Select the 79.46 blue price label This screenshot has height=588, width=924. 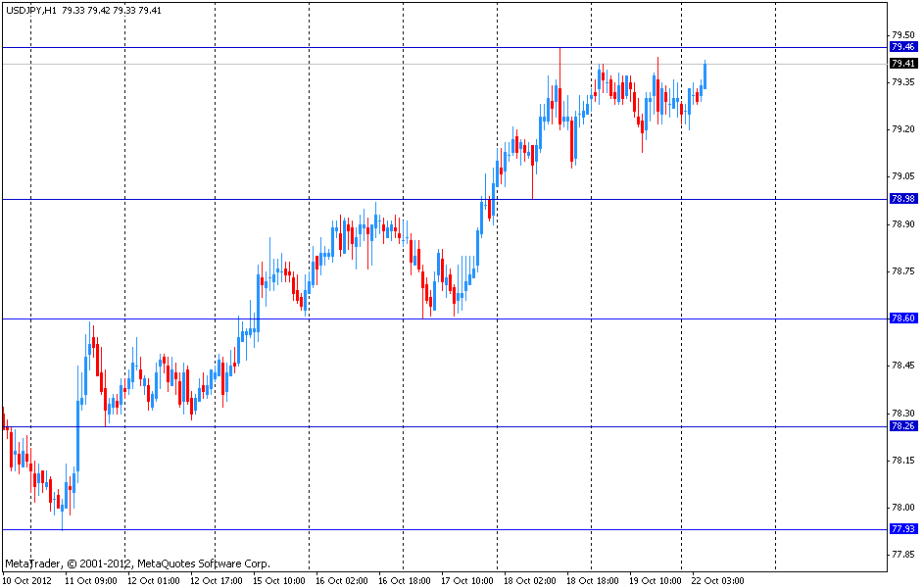click(902, 47)
